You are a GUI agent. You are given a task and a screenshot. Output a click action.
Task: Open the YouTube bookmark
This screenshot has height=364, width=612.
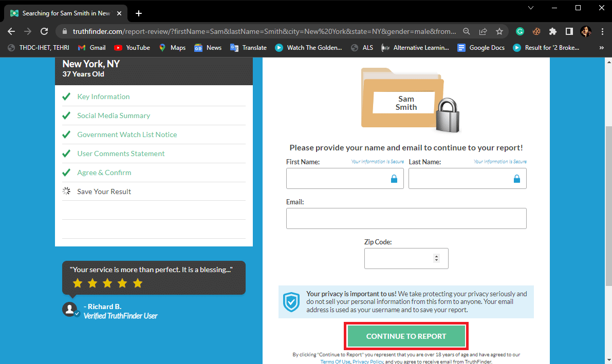(132, 48)
